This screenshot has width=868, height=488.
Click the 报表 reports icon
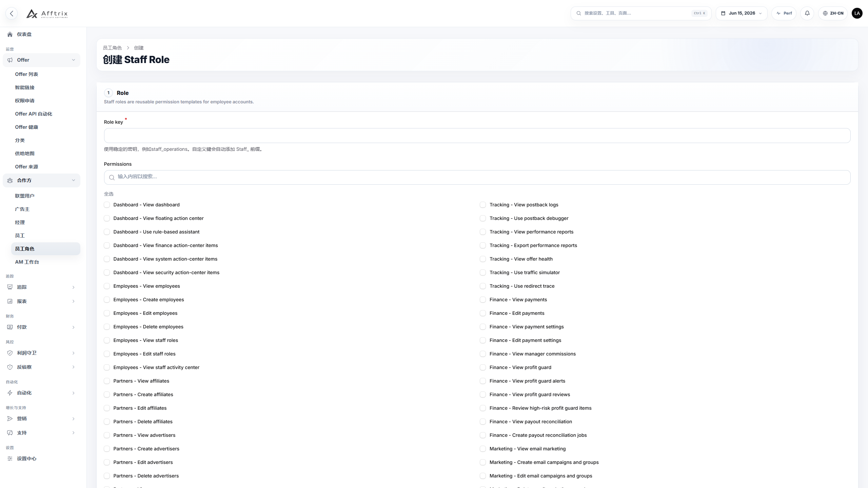click(x=10, y=301)
